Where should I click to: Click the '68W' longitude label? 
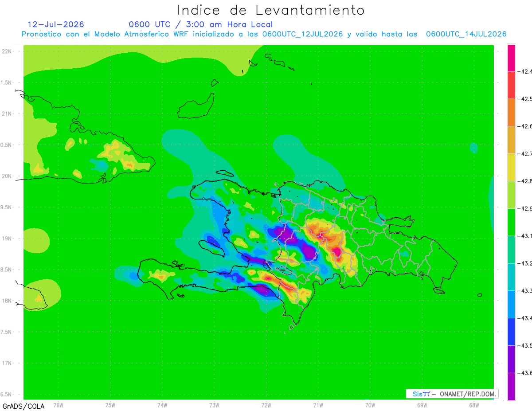(x=474, y=405)
